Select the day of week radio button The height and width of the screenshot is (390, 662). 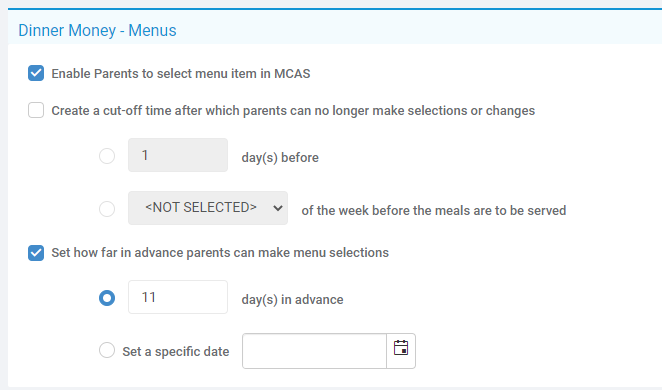tap(107, 209)
